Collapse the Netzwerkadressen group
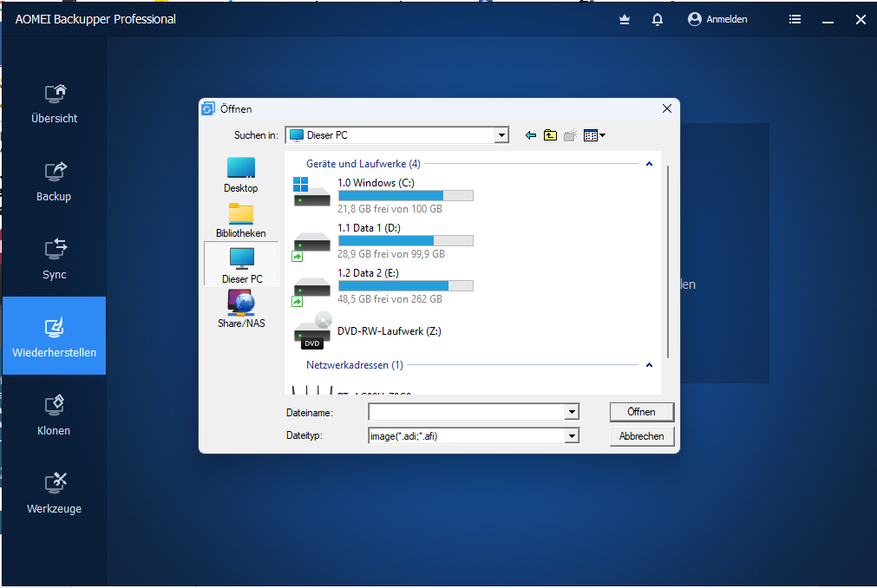The height and width of the screenshot is (588, 877). pyautogui.click(x=649, y=365)
